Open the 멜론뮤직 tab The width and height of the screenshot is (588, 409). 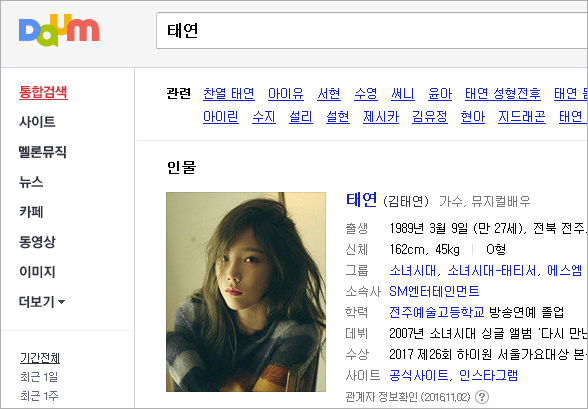(42, 152)
